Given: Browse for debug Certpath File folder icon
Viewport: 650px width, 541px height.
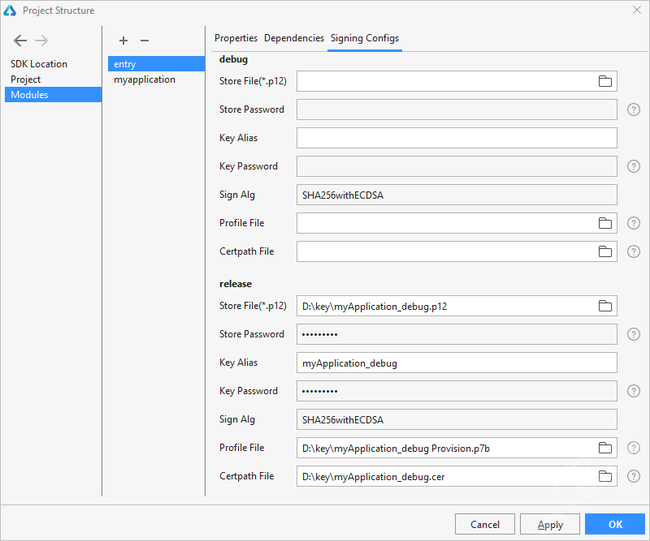Looking at the screenshot, I should pos(605,251).
